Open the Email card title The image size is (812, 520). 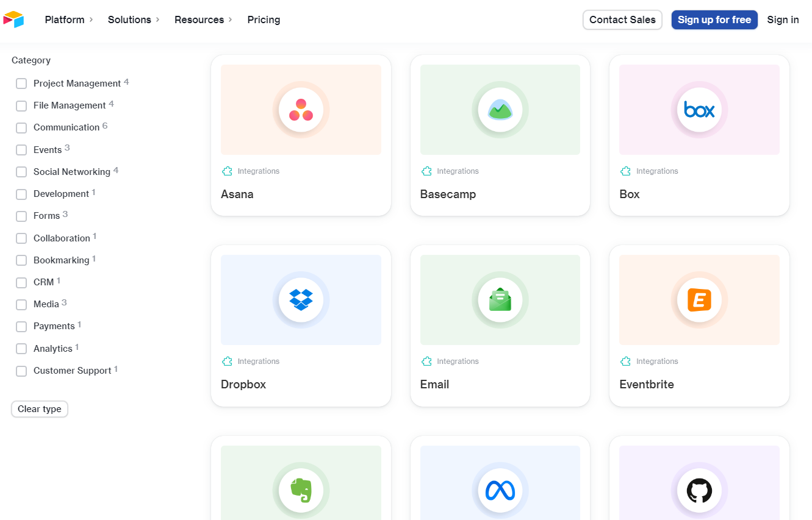coord(434,385)
